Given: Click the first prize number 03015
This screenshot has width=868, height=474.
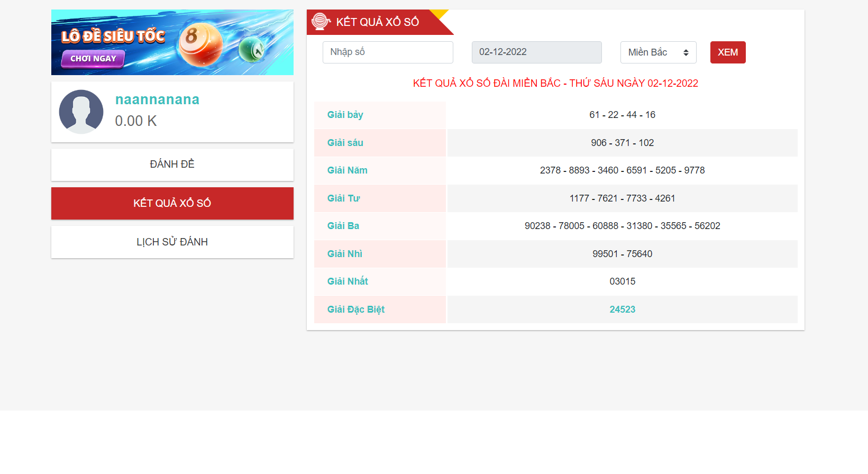Looking at the screenshot, I should (x=623, y=281).
